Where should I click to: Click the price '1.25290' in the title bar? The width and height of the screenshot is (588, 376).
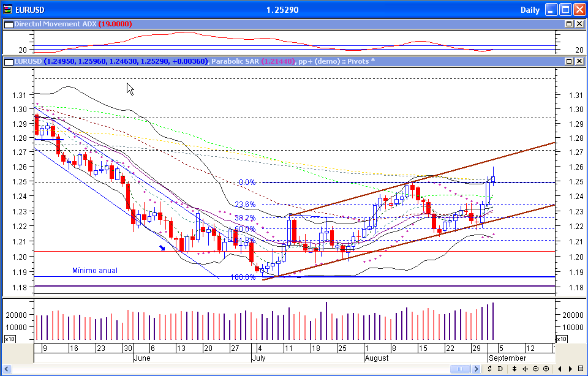pyautogui.click(x=282, y=10)
